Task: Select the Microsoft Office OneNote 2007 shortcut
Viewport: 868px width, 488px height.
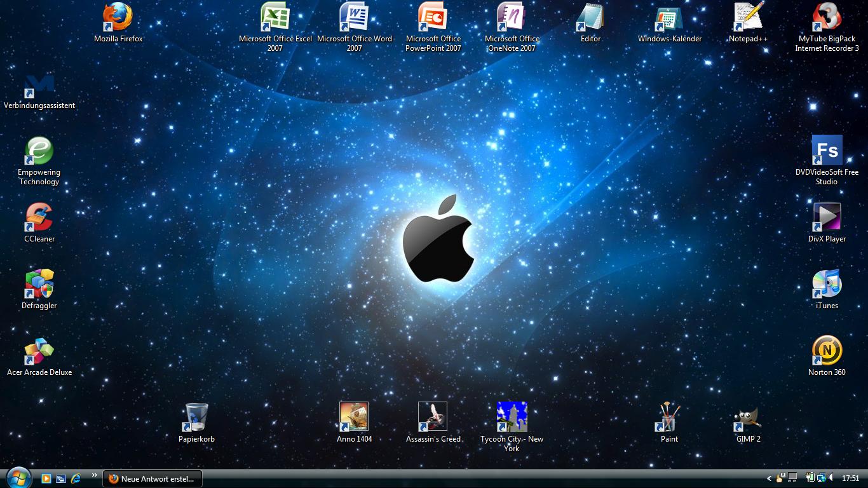Action: 512,27
